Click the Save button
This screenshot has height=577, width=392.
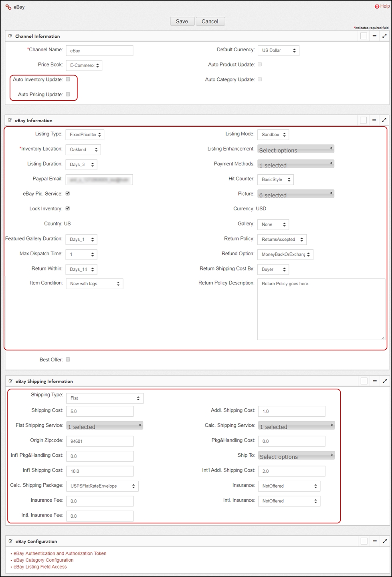[x=182, y=21]
